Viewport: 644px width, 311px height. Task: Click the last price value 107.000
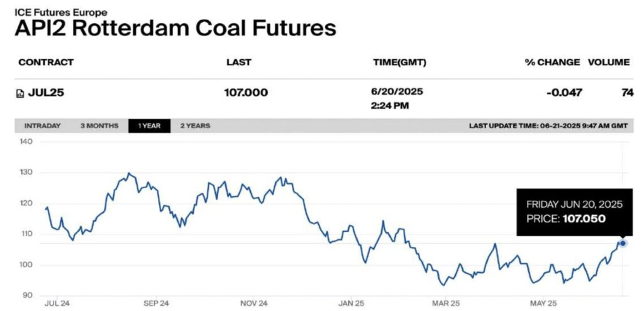[246, 93]
